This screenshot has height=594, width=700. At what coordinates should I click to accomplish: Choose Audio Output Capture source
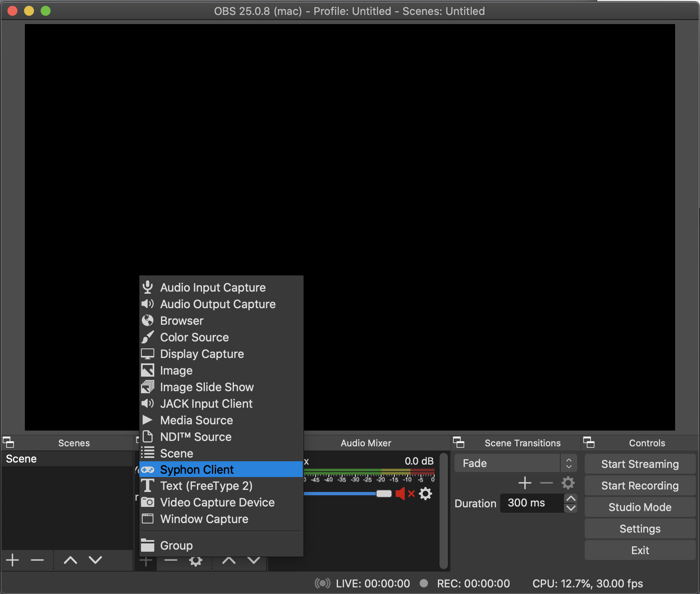pos(221,304)
